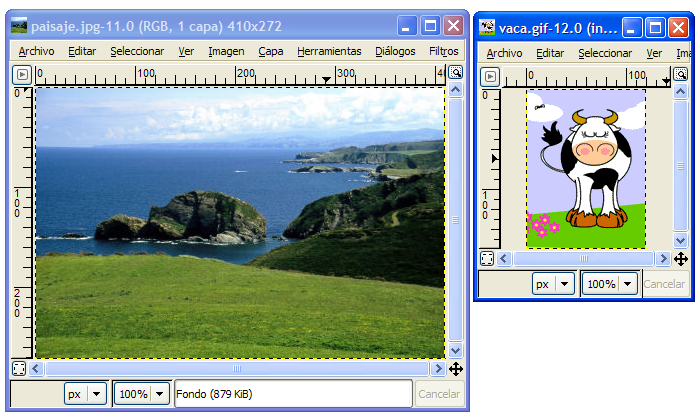
Task: Toggle zoom-on-resize magnifier in paisaje.jpg window
Action: click(455, 72)
